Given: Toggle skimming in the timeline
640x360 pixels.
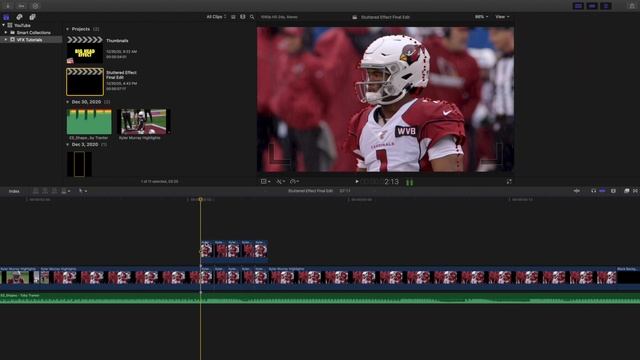Looking at the screenshot, I should [x=576, y=191].
